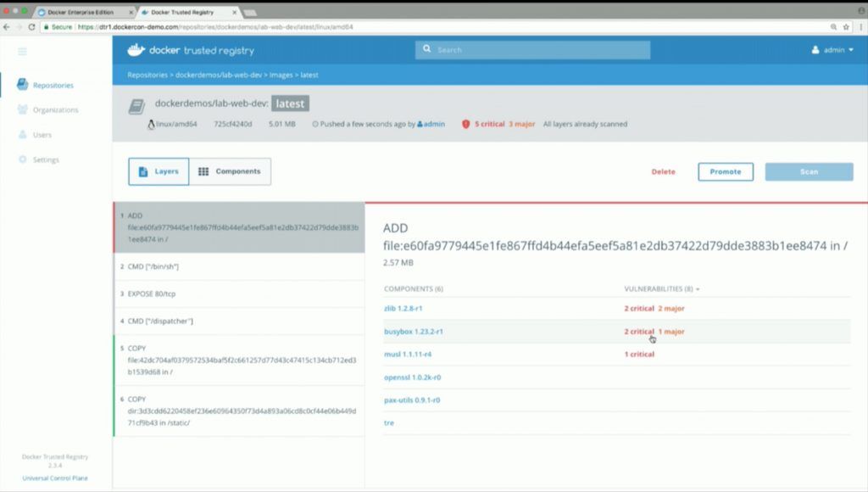The width and height of the screenshot is (868, 492).
Task: Open the zlib 1.2.8-r1 component link
Action: pos(403,308)
